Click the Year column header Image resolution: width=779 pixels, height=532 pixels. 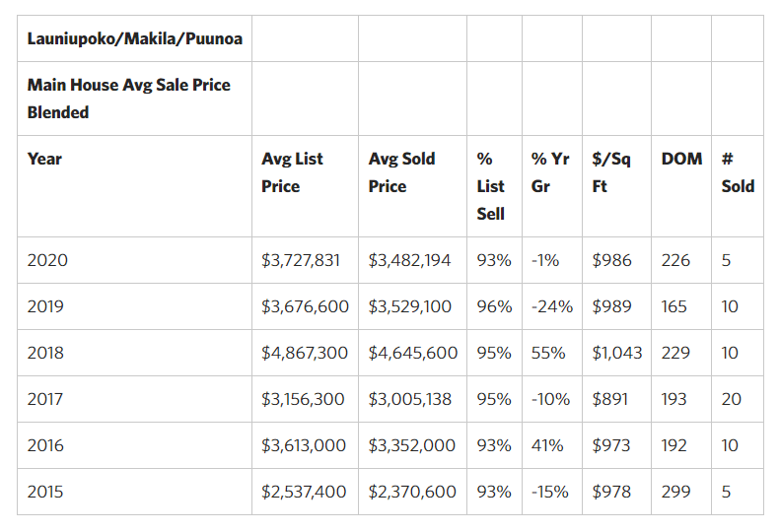[44, 159]
